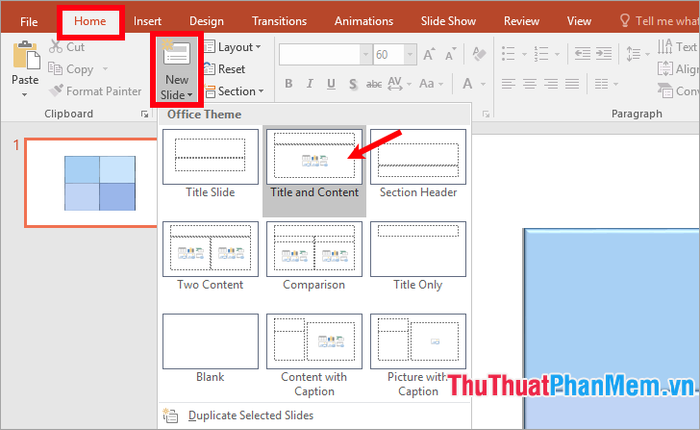Open the New Slide dropdown
This screenshot has height=430, width=700.
175,94
